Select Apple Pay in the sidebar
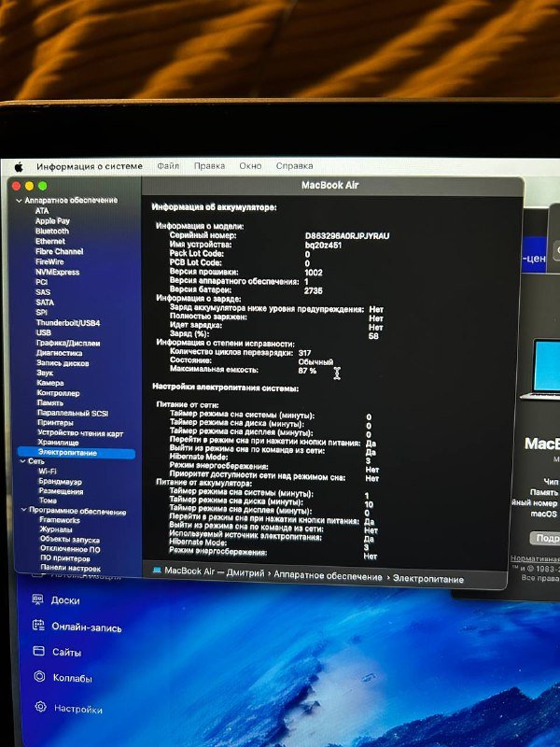This screenshot has width=560, height=747. [x=52, y=220]
